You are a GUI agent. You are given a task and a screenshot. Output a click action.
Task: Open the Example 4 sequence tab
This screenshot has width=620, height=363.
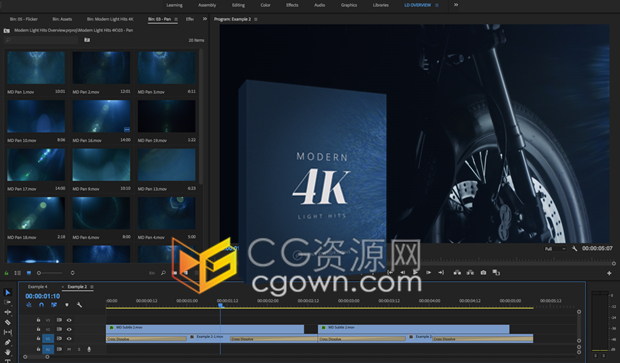coord(38,287)
